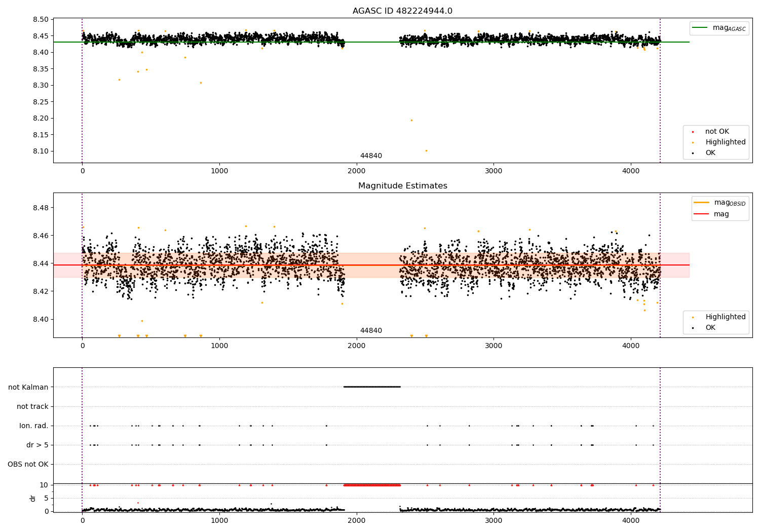Click the 8.30 y-axis tick label in top plot
Image resolution: width=760 pixels, height=532 pixels.
click(x=41, y=86)
